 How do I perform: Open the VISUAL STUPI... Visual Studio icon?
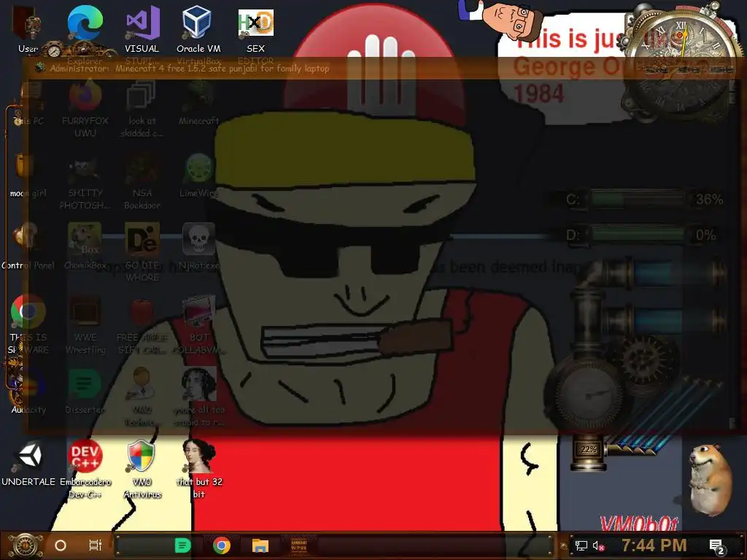click(x=142, y=34)
